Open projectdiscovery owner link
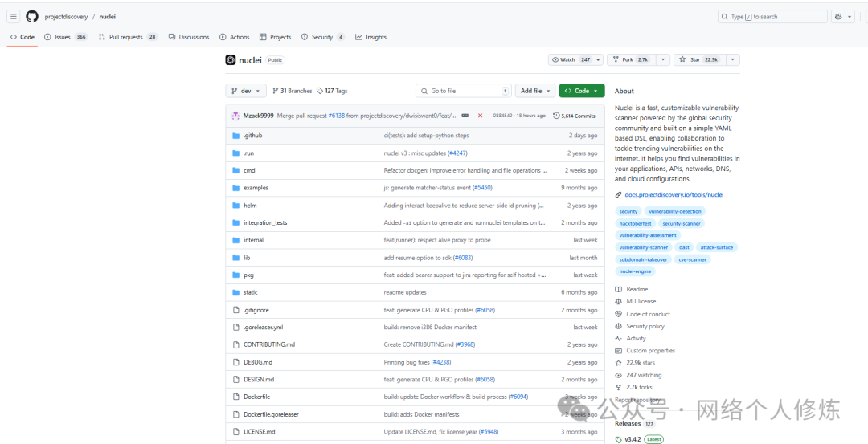Image resolution: width=868 pixels, height=444 pixels. pyautogui.click(x=66, y=17)
